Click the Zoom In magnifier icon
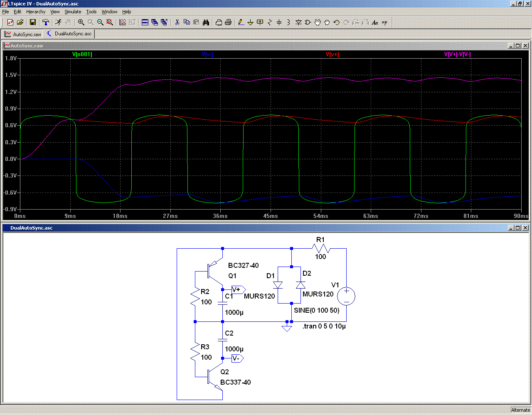Screen dimensions: 532x415 [81, 22]
